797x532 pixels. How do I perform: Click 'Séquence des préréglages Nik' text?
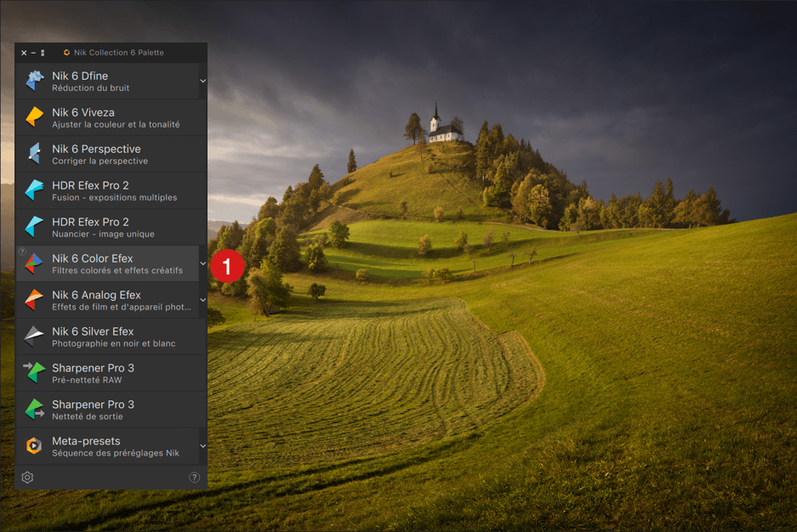pyautogui.click(x=116, y=453)
